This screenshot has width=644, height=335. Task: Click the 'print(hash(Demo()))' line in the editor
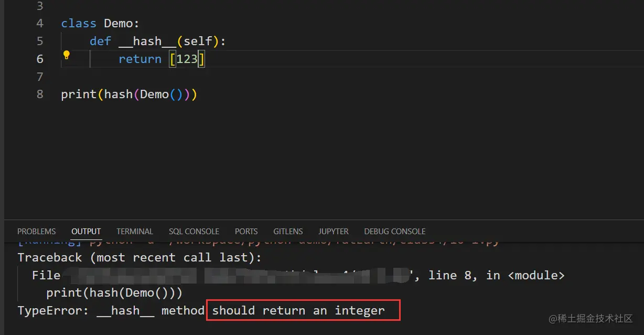point(129,95)
